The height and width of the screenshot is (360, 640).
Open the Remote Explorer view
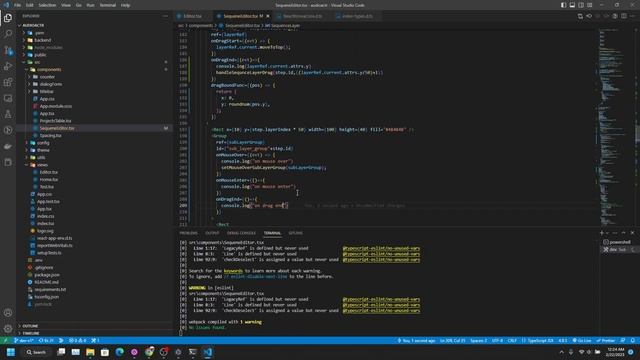tap(8, 98)
